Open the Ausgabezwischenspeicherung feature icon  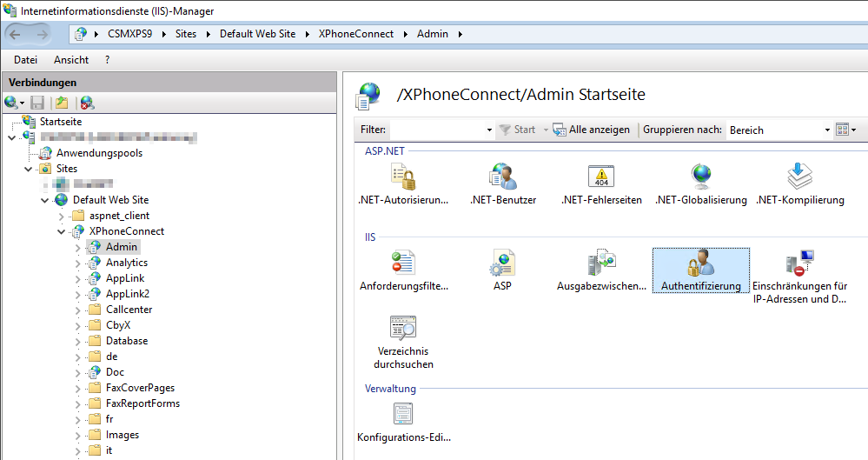point(602,263)
